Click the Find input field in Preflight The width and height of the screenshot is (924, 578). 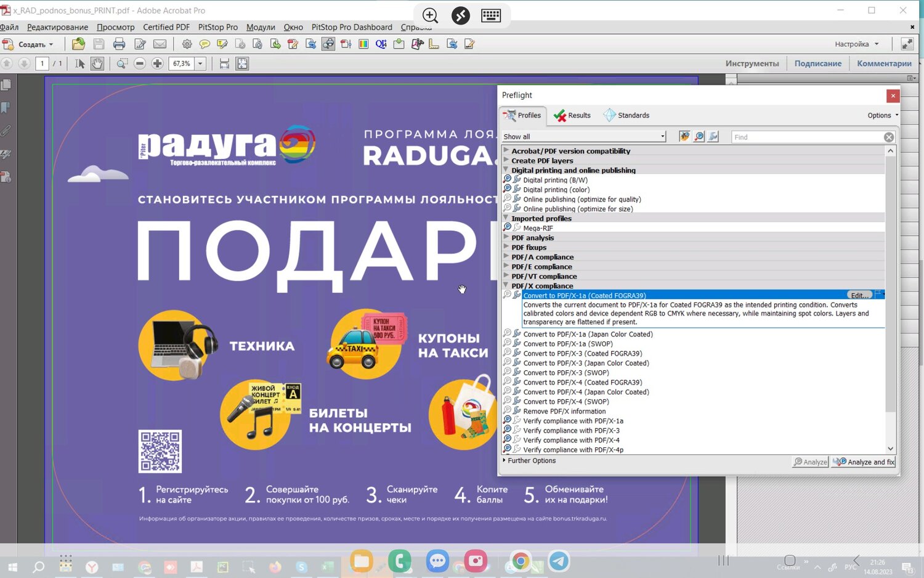(x=807, y=137)
